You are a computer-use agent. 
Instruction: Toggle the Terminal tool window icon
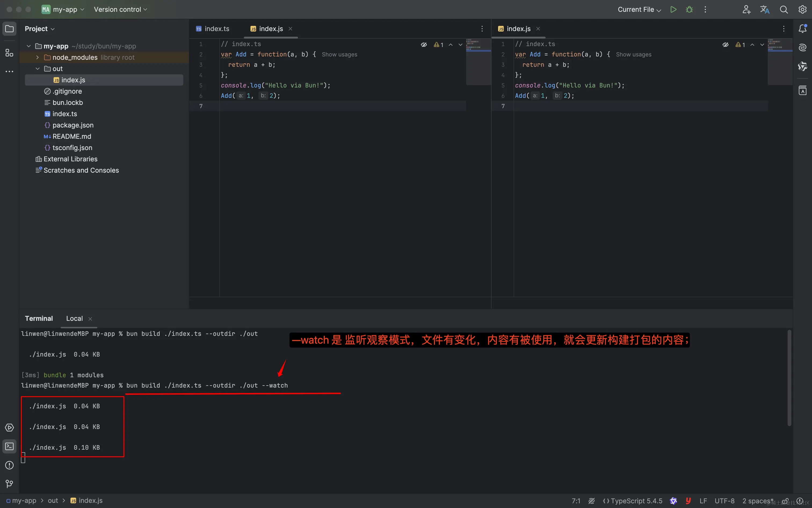tap(9, 446)
